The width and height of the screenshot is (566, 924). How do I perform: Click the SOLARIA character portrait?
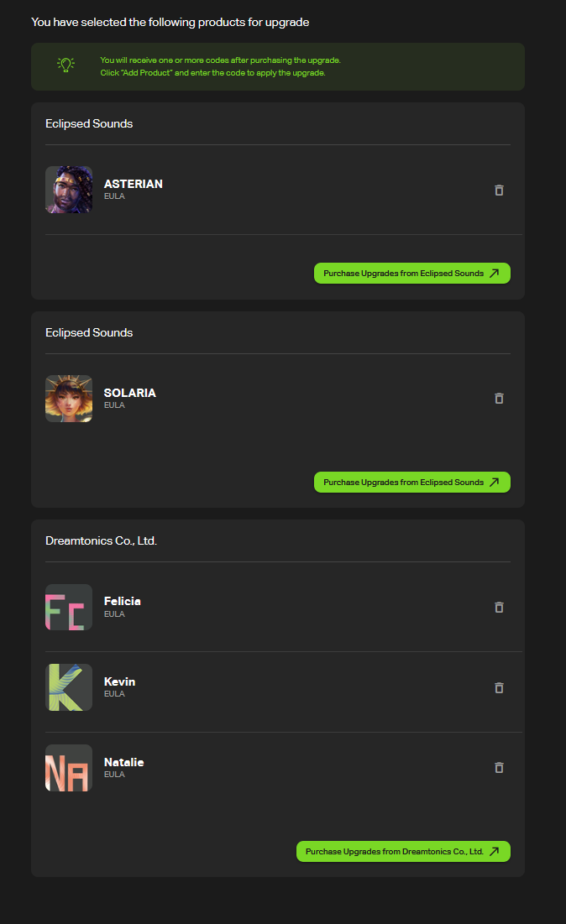(69, 399)
